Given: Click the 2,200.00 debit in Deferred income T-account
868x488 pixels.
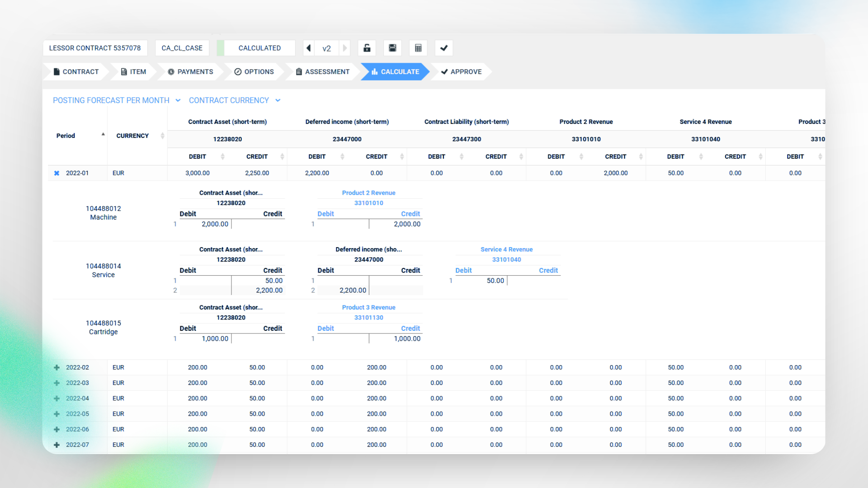Looking at the screenshot, I should click(x=353, y=291).
